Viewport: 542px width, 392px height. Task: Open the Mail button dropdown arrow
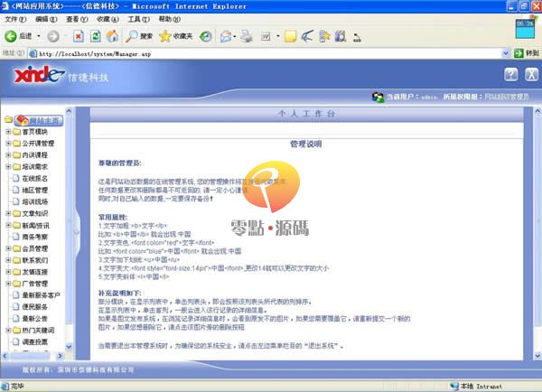(x=235, y=36)
